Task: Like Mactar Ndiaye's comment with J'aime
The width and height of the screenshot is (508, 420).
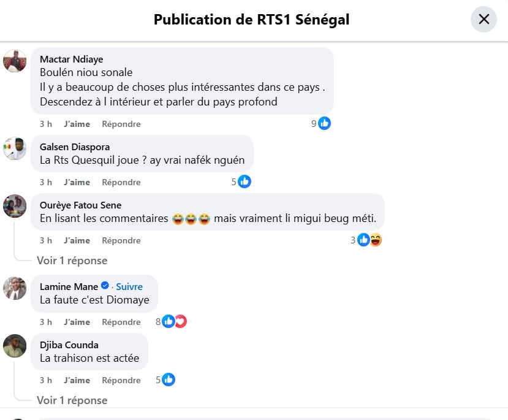Action: 77,124
